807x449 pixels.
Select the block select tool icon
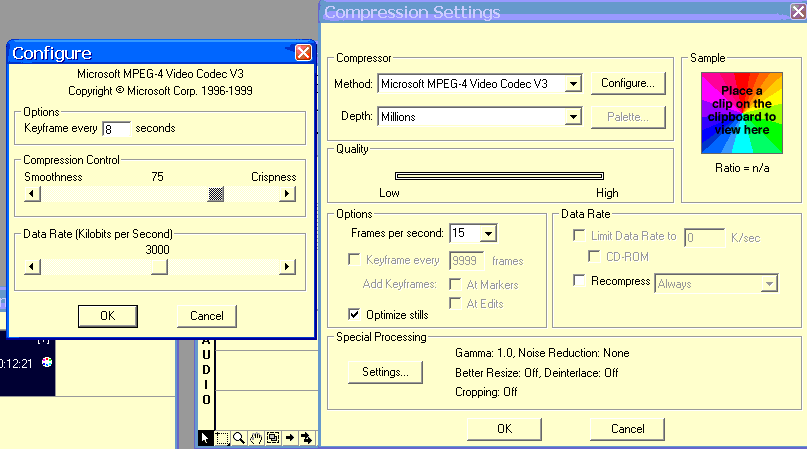[x=273, y=438]
